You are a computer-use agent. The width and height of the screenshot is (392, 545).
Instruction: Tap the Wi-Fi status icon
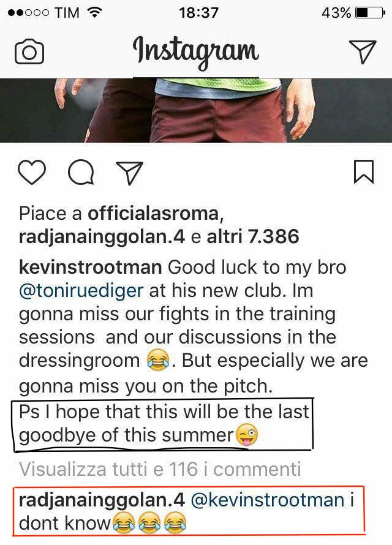point(94,12)
